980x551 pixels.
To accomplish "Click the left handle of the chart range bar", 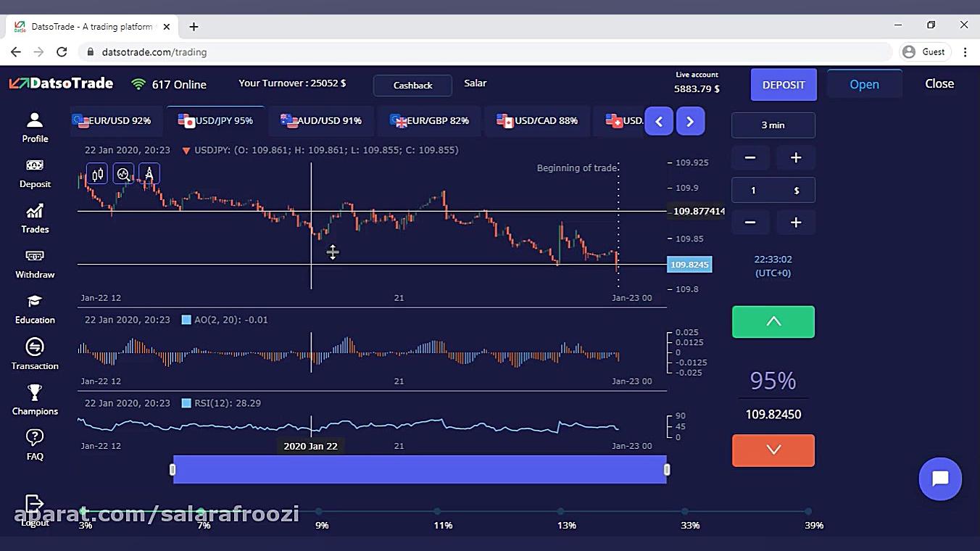I will [173, 470].
